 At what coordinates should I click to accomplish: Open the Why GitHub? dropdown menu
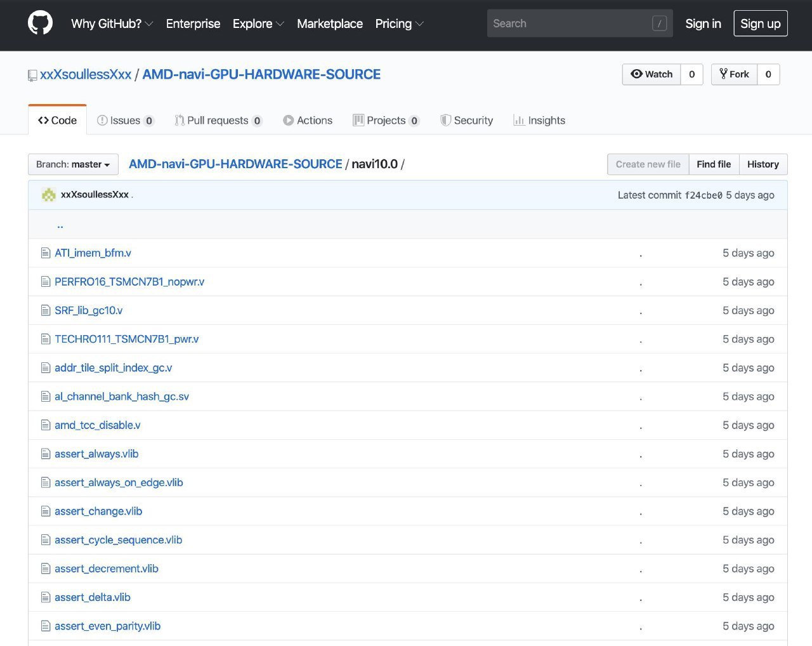[x=112, y=23]
